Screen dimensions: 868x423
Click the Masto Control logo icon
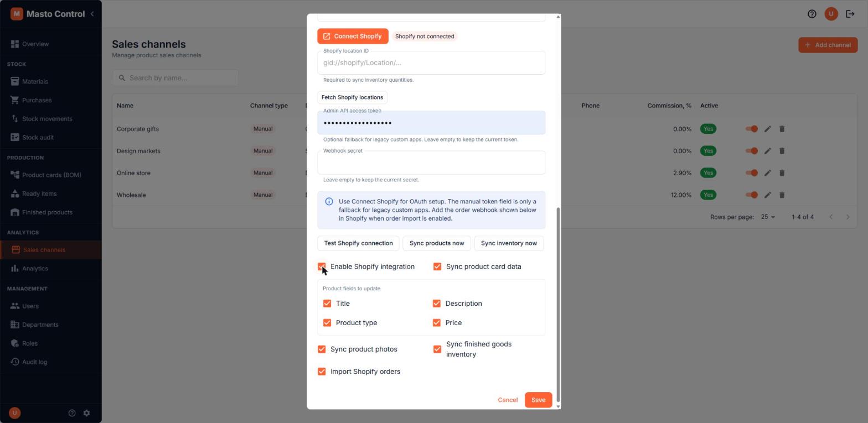[x=17, y=14]
